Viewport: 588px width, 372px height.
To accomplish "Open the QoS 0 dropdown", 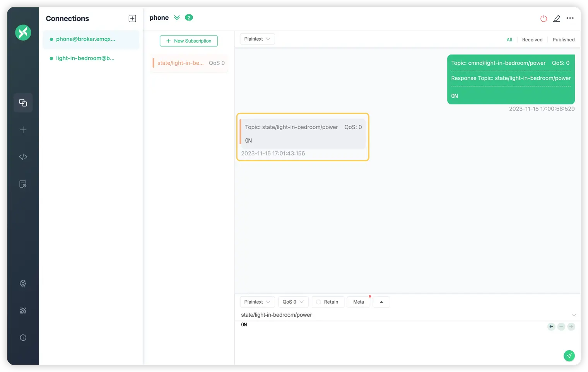I will point(293,302).
